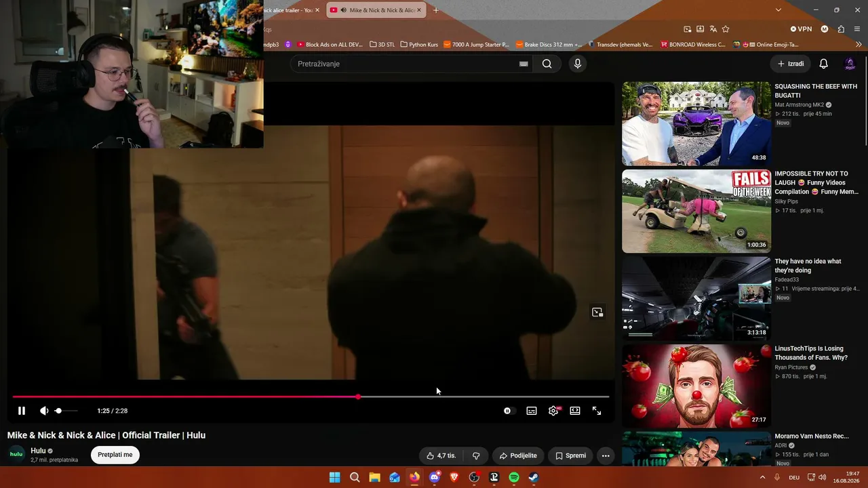Click the picture-in-picture icon in address bar
This screenshot has width=868, height=488.
point(688,29)
